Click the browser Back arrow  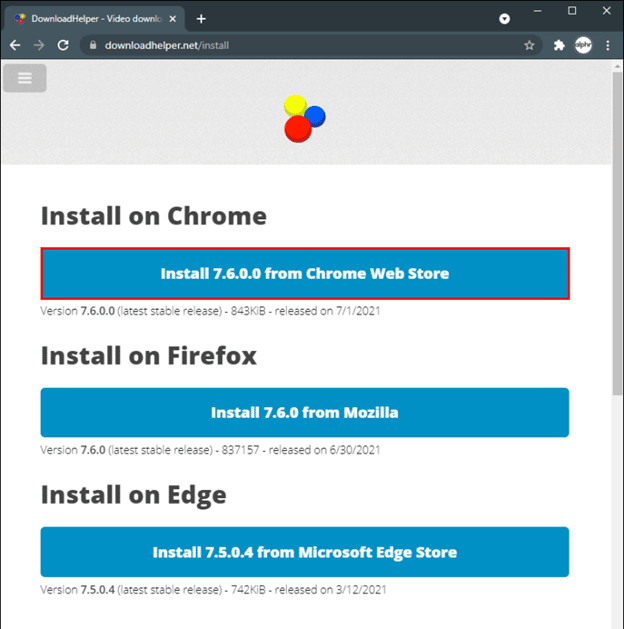pyautogui.click(x=16, y=45)
